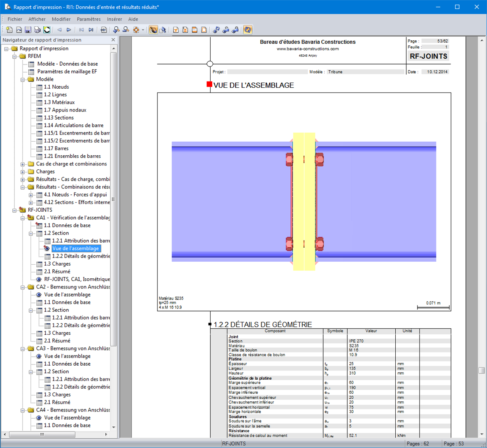
Task: Click the Pages : 62 status field
Action: [x=418, y=444]
